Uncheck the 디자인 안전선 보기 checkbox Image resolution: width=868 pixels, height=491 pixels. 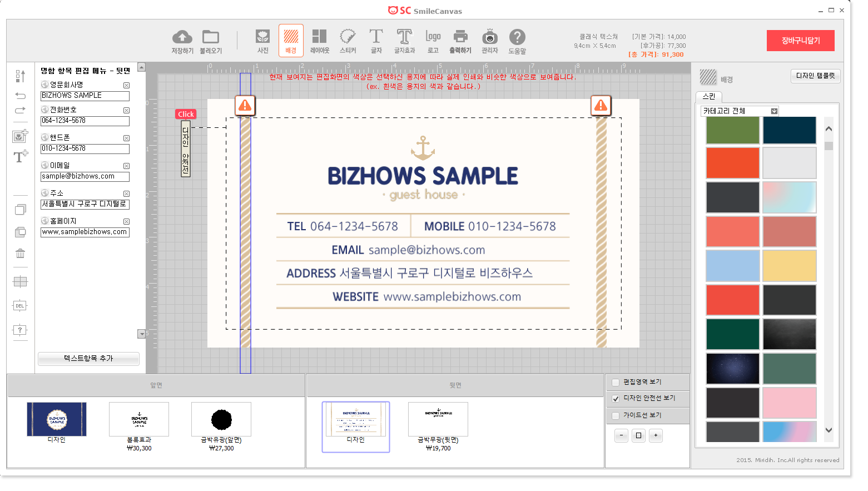point(616,398)
